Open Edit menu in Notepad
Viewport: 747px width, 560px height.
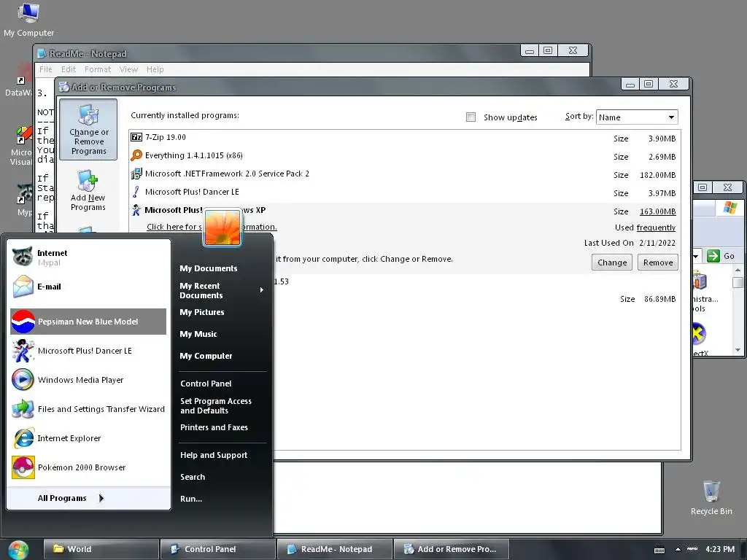pyautogui.click(x=69, y=69)
